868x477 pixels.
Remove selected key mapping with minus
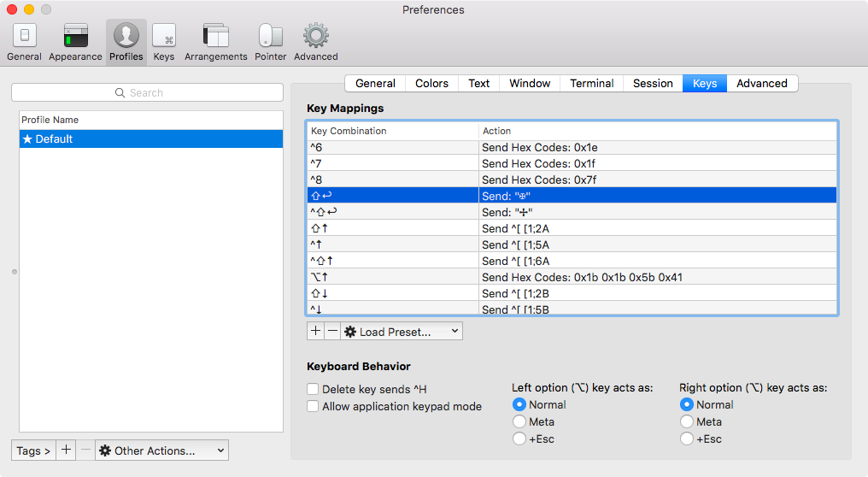(x=332, y=332)
